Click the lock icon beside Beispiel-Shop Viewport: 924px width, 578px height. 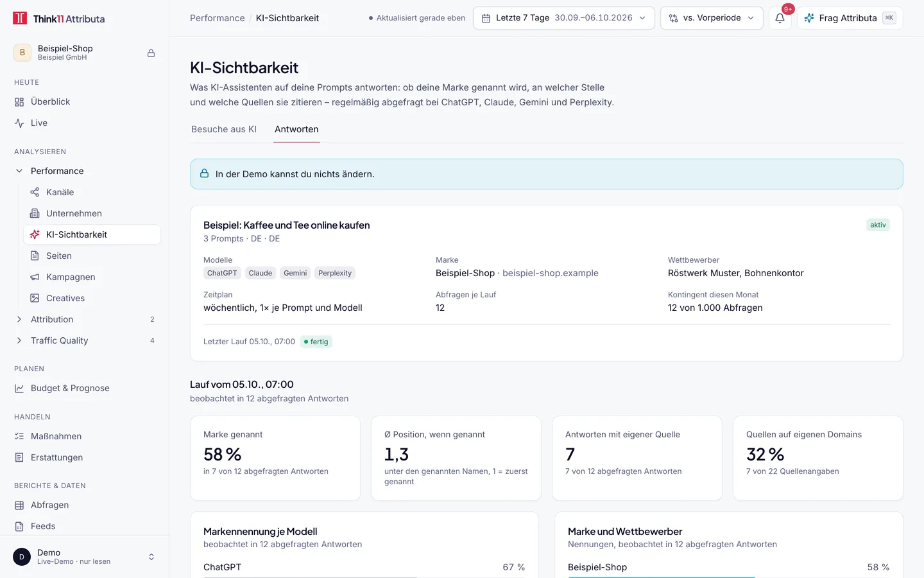point(151,53)
